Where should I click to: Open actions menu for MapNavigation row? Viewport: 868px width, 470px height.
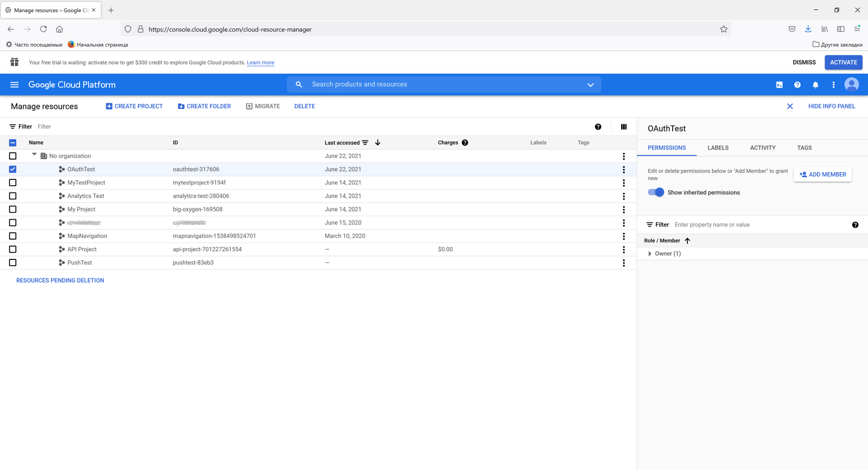(624, 236)
